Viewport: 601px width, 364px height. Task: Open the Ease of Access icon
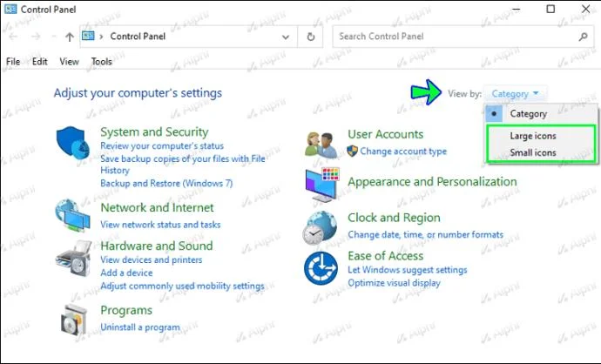coord(321,268)
